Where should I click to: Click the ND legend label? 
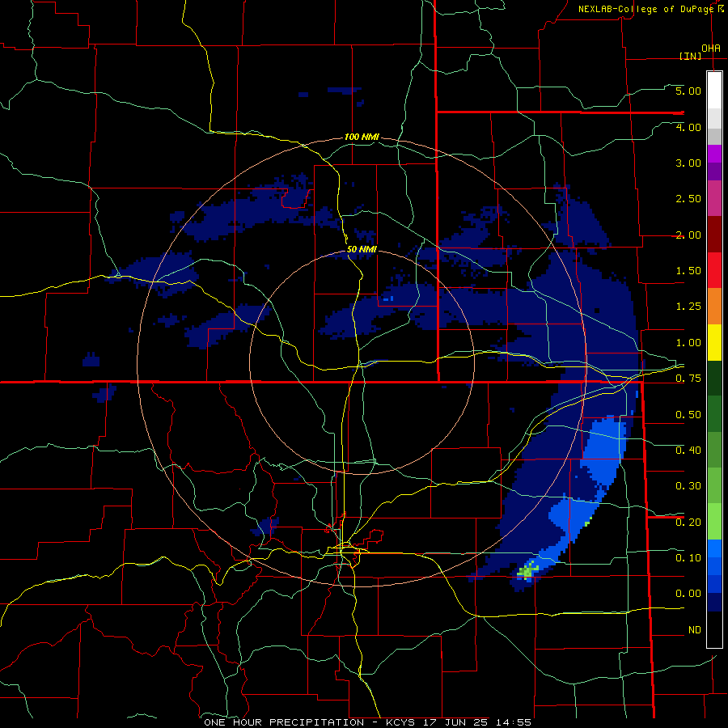tap(695, 630)
